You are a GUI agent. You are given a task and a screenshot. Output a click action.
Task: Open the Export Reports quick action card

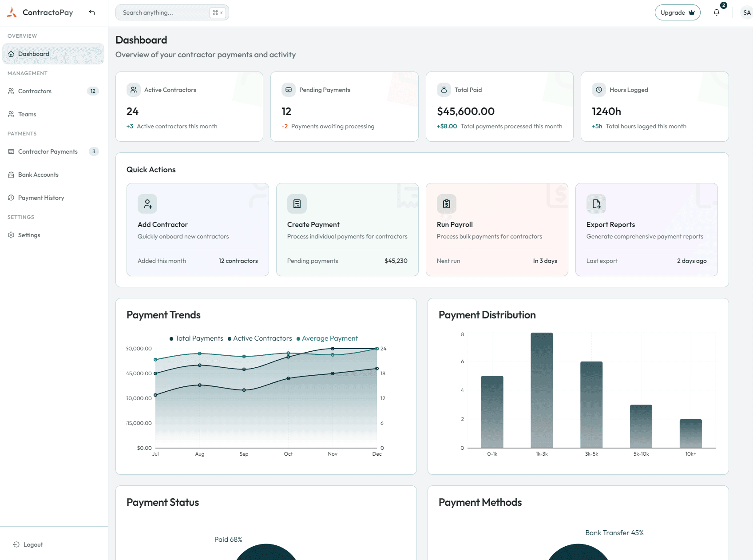coord(646,230)
